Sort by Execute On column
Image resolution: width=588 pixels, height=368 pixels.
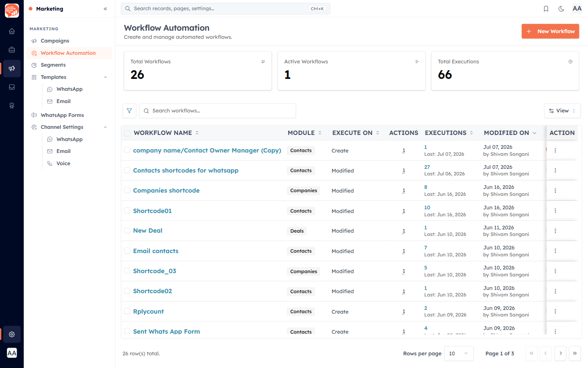pyautogui.click(x=356, y=133)
